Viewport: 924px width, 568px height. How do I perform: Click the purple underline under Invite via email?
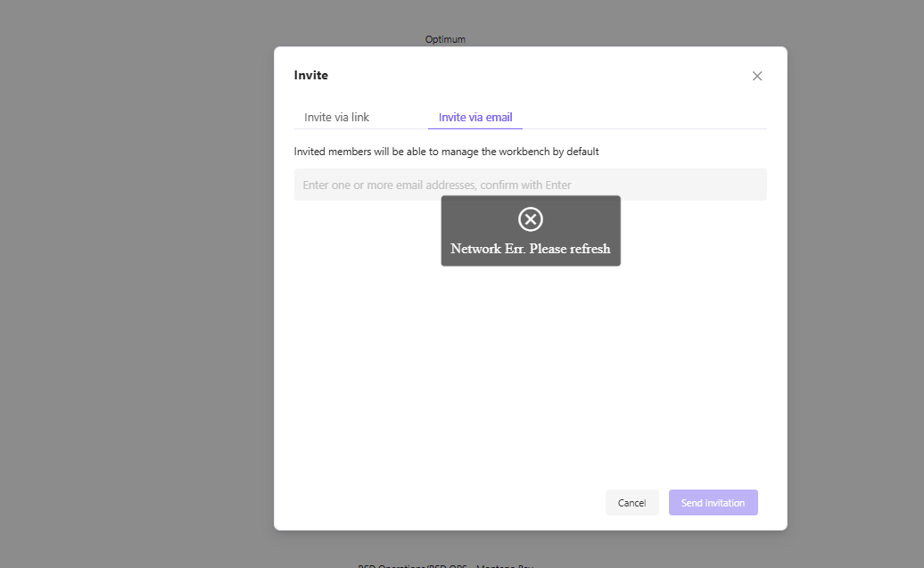coord(475,128)
